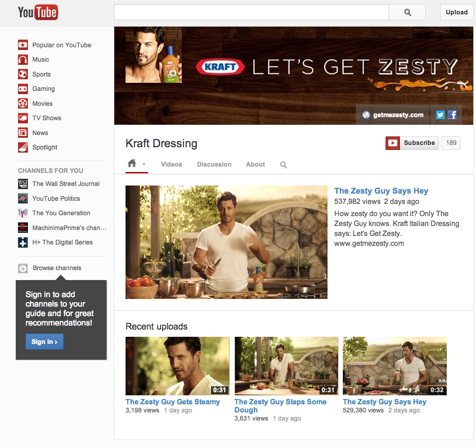
Task: Click the '537,982 views' text
Action: coord(357,201)
